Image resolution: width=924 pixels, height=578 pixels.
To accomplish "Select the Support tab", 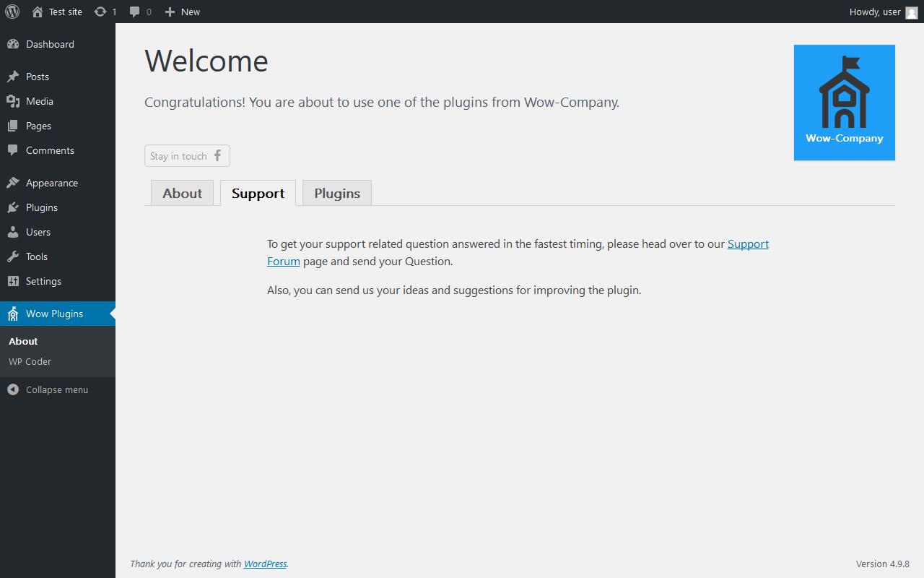I will tap(258, 193).
